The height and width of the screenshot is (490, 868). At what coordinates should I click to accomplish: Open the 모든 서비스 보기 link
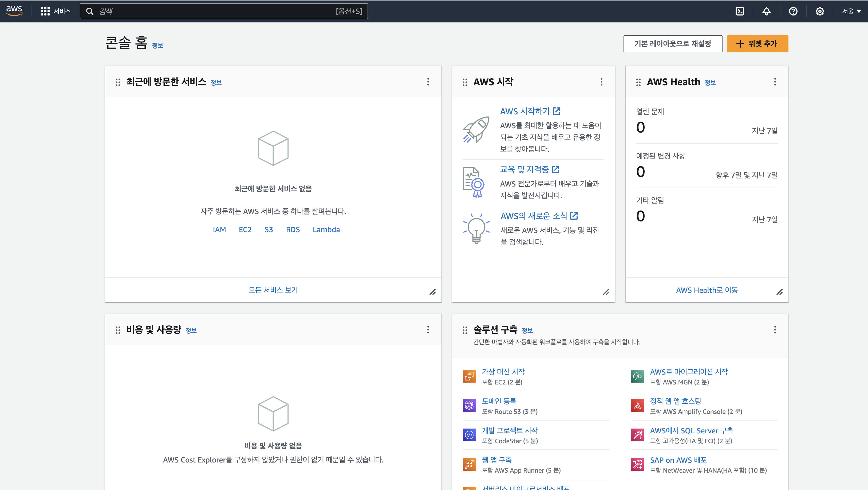pos(273,290)
